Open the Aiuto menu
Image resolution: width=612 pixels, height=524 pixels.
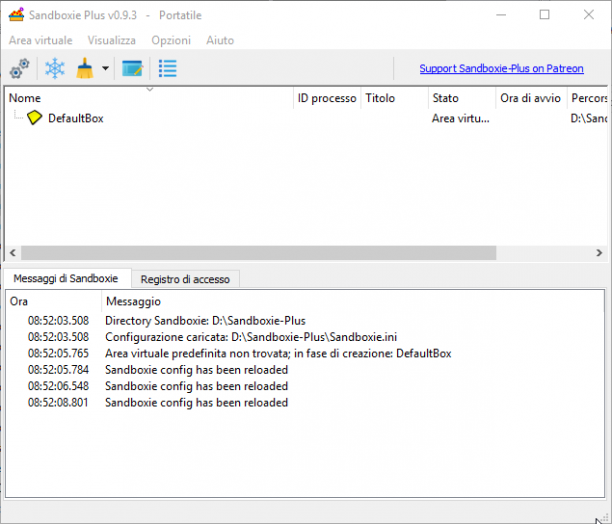(220, 40)
